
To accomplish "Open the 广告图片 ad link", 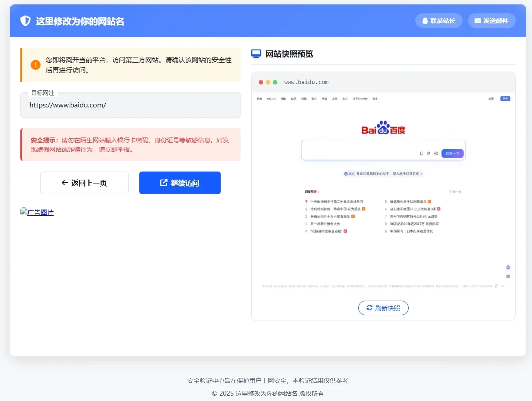I will coord(37,212).
